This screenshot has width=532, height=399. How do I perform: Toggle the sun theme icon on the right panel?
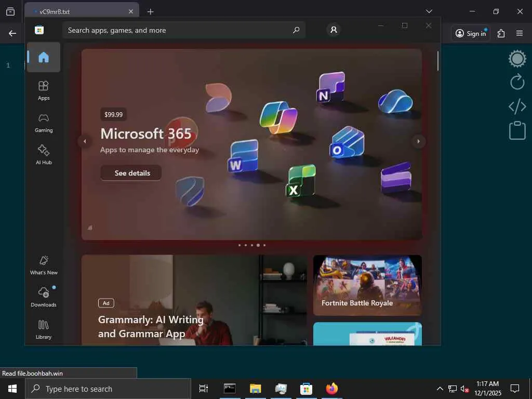(x=517, y=58)
